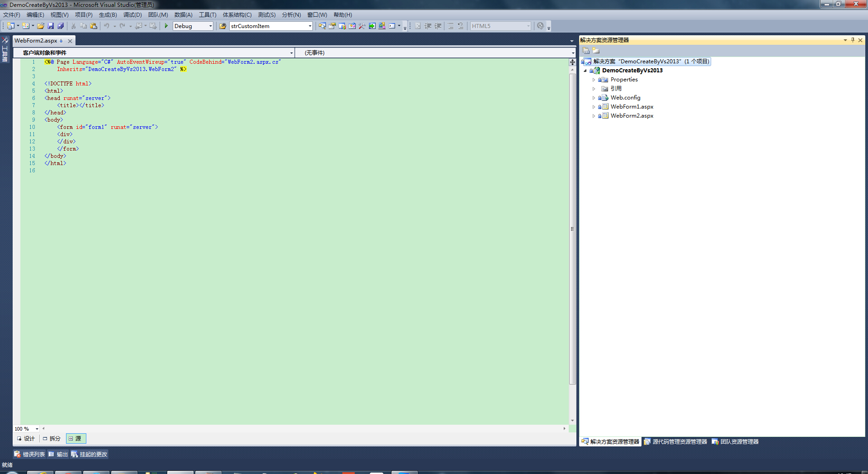Screen dimensions: 868x474
Task: Click the Comment Selection toolbar icon
Action: point(451,26)
